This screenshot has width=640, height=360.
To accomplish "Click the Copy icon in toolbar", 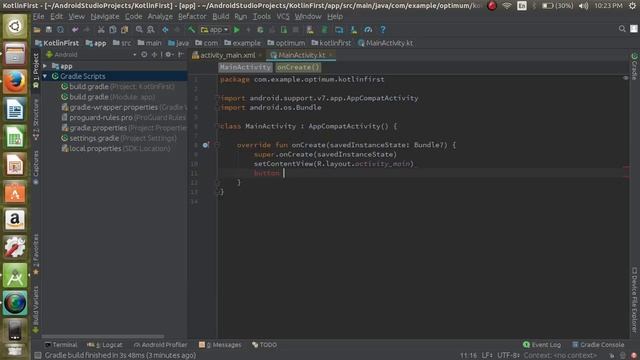I will point(113,30).
